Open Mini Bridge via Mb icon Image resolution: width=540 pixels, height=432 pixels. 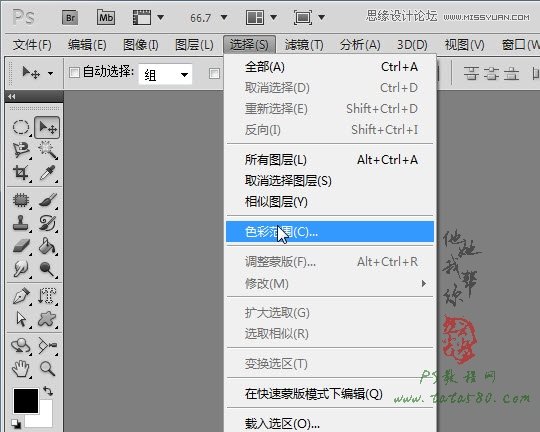[106, 18]
